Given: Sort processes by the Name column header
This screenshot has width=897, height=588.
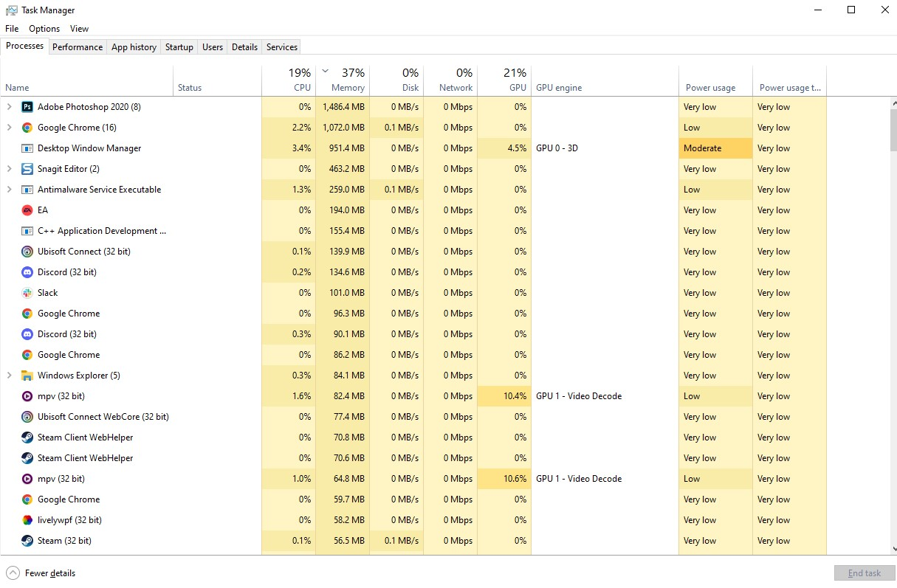Looking at the screenshot, I should point(87,81).
